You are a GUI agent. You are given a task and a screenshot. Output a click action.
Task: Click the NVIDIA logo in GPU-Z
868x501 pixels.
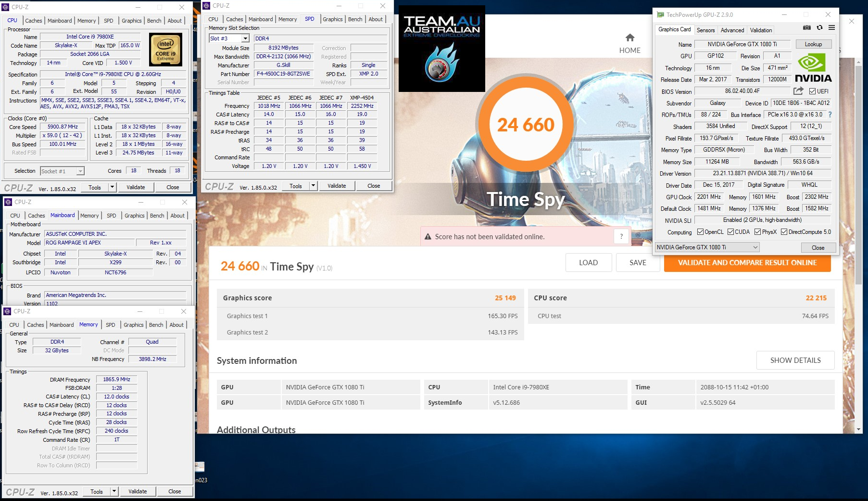click(813, 67)
